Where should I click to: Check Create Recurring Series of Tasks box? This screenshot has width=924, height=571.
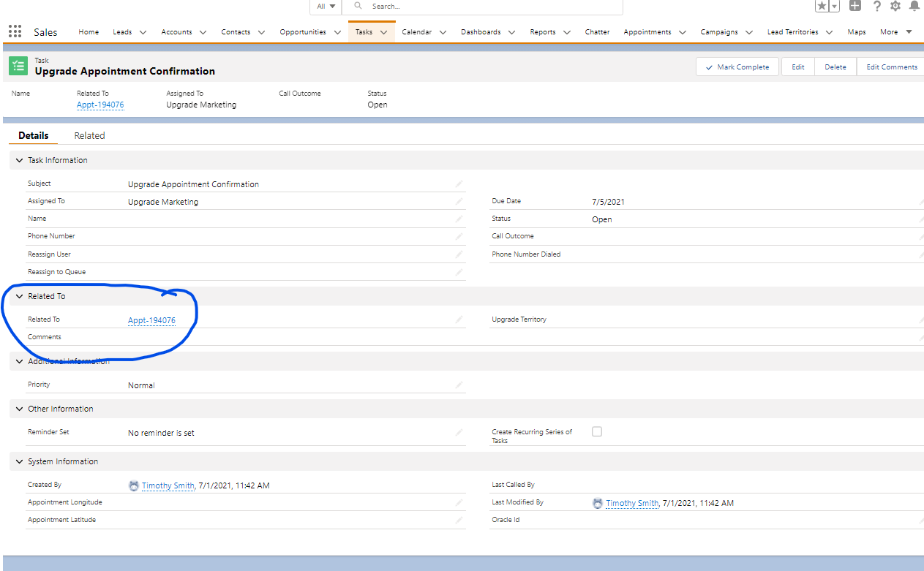pos(597,432)
